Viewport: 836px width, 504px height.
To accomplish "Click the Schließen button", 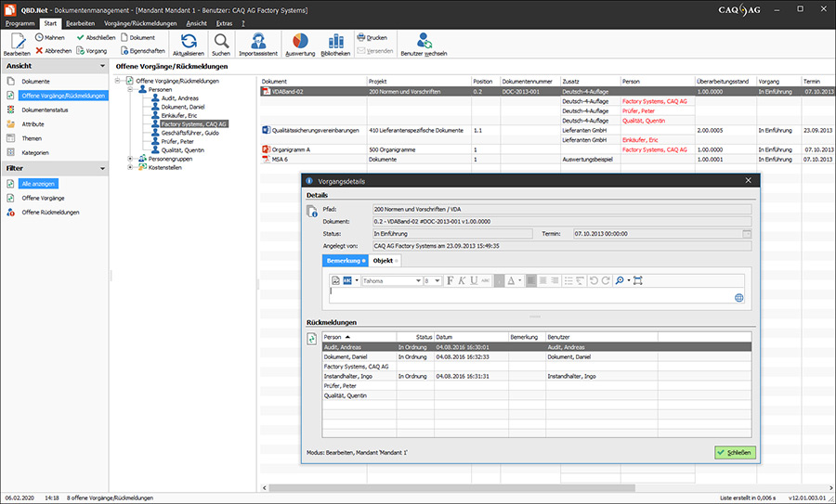I will pyautogui.click(x=735, y=452).
